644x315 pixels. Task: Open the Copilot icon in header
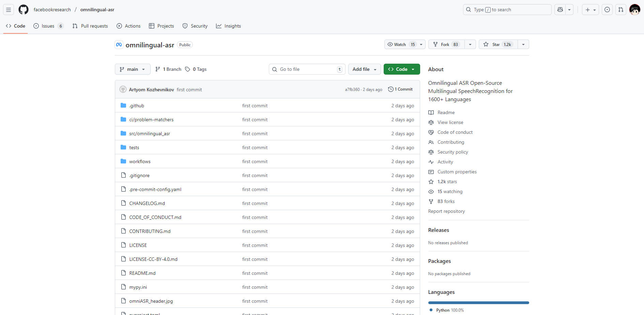click(560, 10)
